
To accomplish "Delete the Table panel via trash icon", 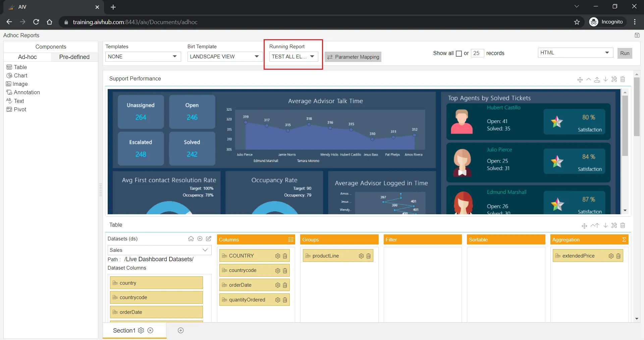I will [623, 226].
